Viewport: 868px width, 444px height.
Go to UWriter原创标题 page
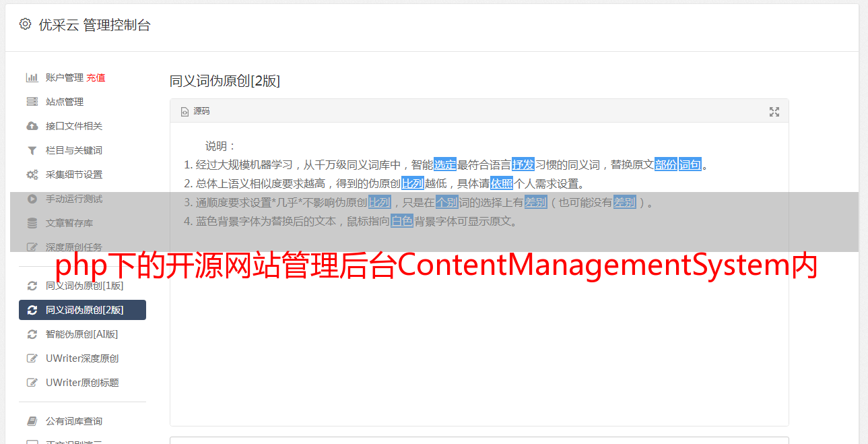(82, 383)
